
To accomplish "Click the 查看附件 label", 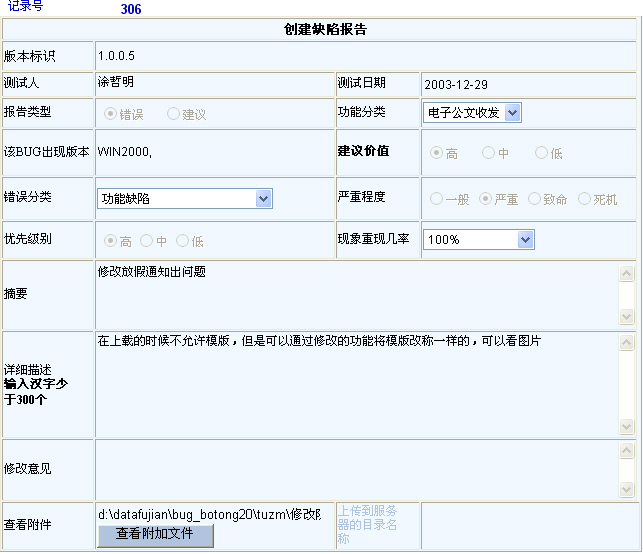I will pos(27,524).
